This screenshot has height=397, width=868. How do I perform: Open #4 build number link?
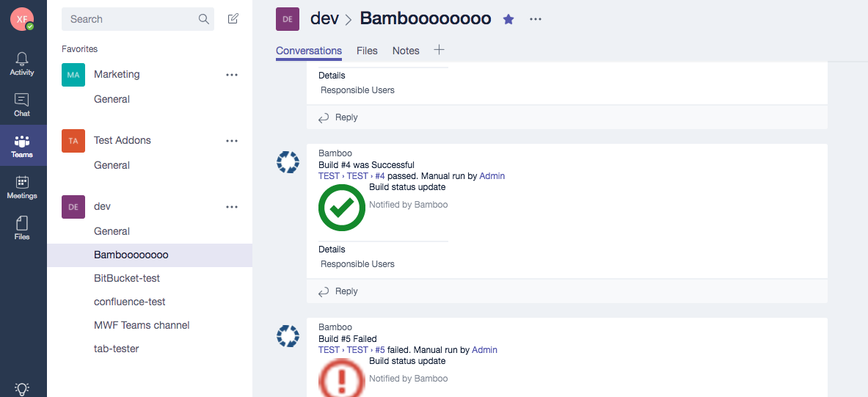click(x=380, y=176)
